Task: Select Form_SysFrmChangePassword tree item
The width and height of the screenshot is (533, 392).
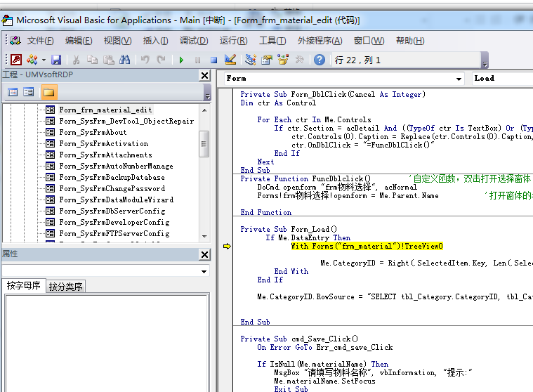Action: 112,188
